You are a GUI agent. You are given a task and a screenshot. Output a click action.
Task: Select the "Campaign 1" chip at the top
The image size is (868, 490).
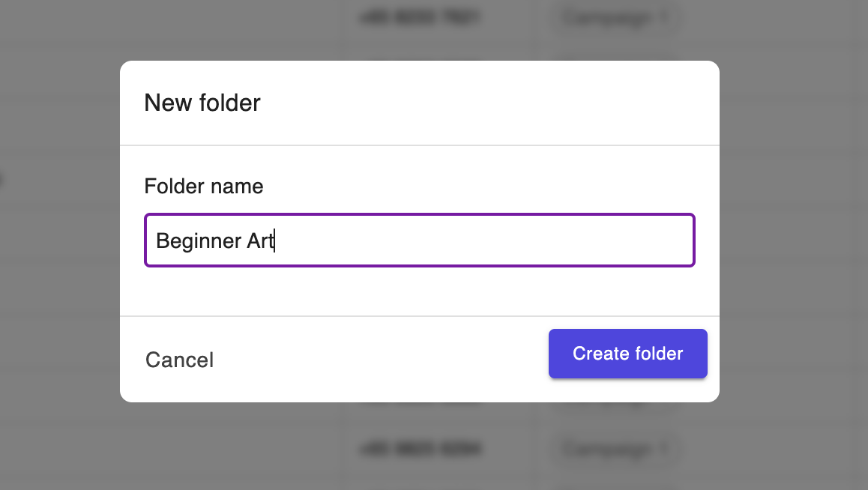point(615,18)
